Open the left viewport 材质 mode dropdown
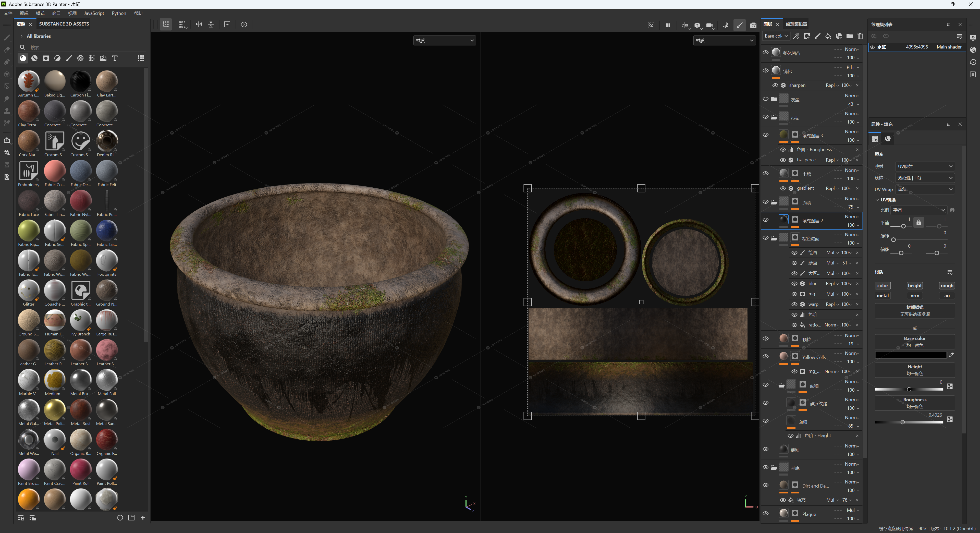The height and width of the screenshot is (533, 980). pos(444,40)
